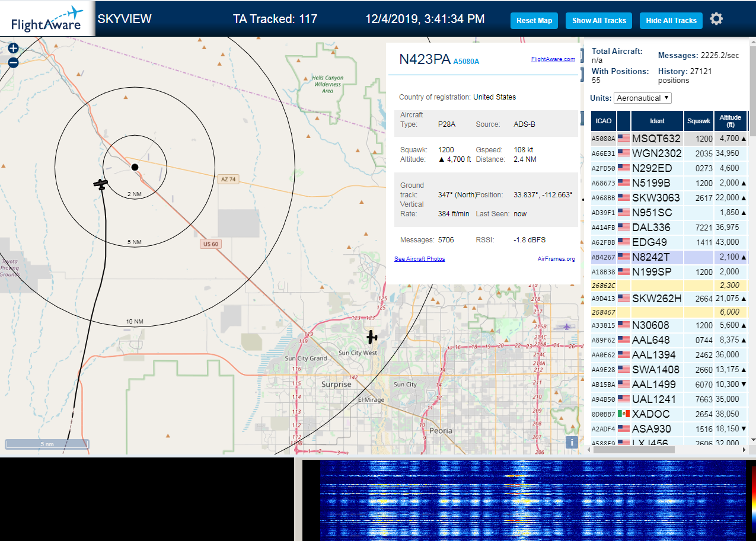Image resolution: width=756 pixels, height=541 pixels.
Task: Select the DAL336 aircraft row
Action: (x=669, y=227)
